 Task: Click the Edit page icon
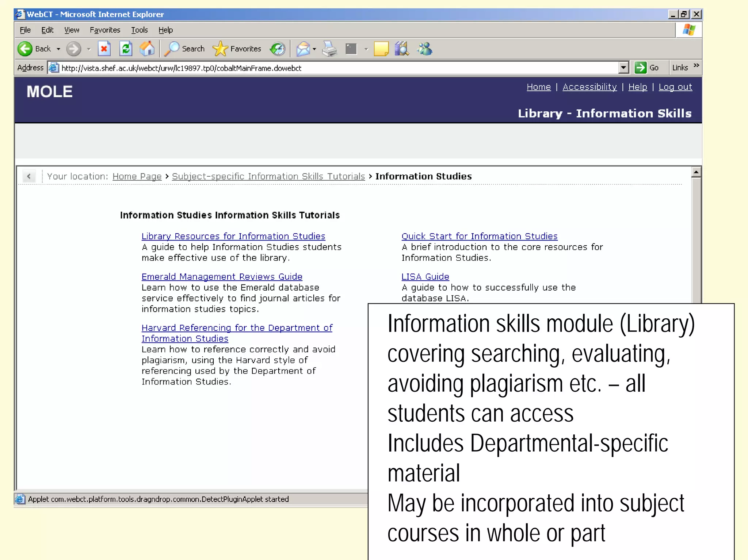tap(351, 49)
